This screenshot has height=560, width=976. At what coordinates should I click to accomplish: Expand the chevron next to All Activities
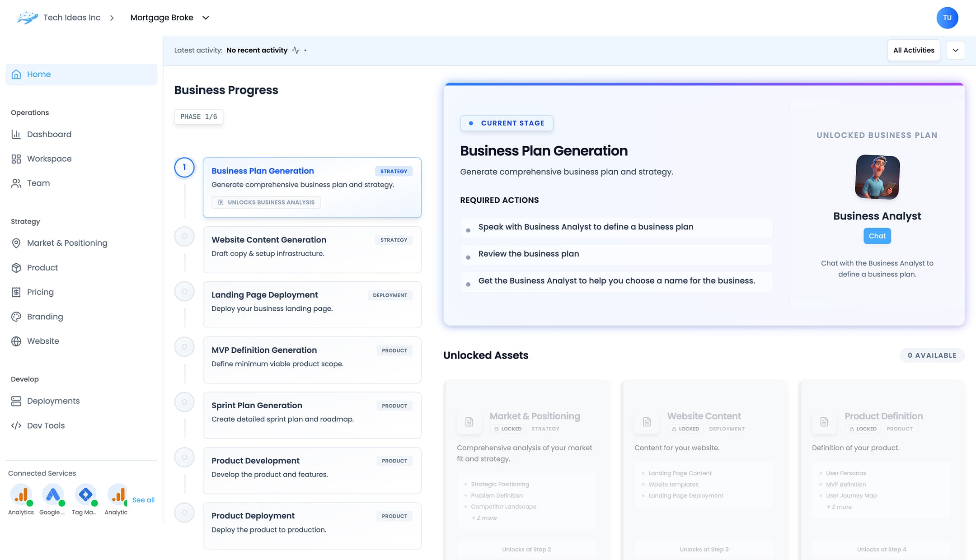955,50
